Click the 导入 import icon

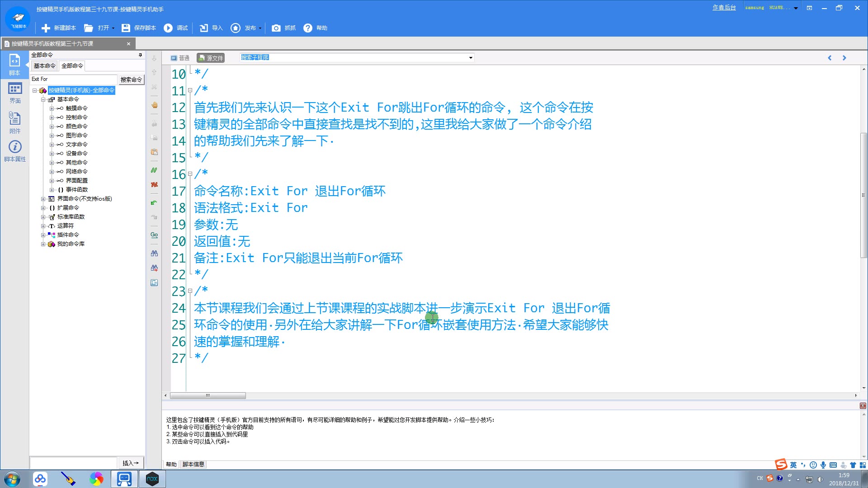(204, 28)
